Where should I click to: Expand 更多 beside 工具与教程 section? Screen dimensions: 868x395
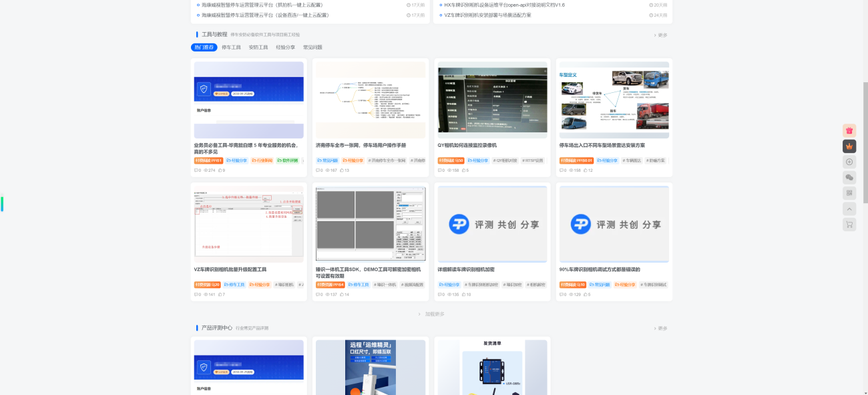click(661, 35)
